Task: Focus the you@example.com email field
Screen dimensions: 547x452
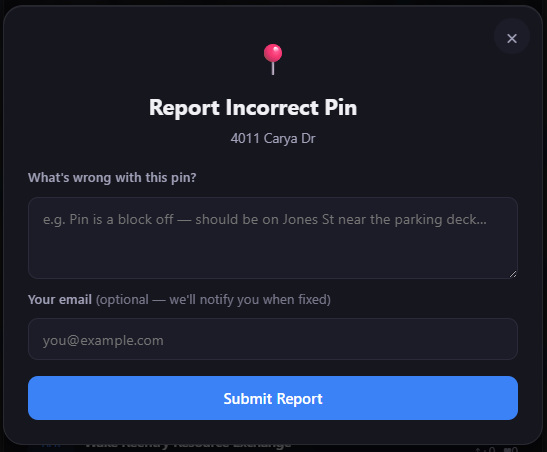Action: click(273, 339)
